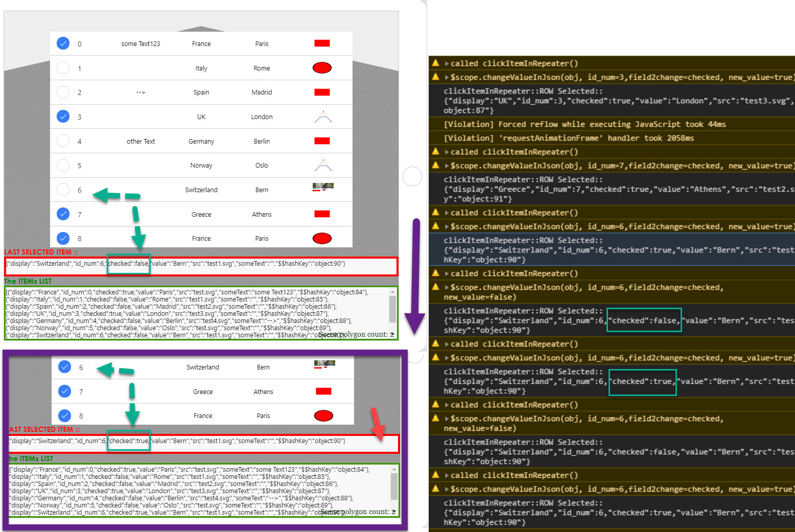The width and height of the screenshot is (795, 532).
Task: Click the red swatch in the Germany Berlin row
Action: 322,141
